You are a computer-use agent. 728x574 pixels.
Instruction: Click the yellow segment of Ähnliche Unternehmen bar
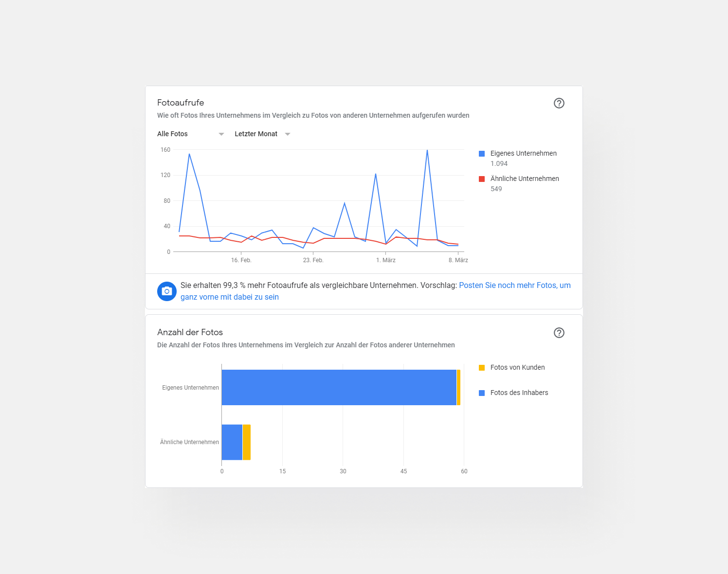pyautogui.click(x=247, y=442)
